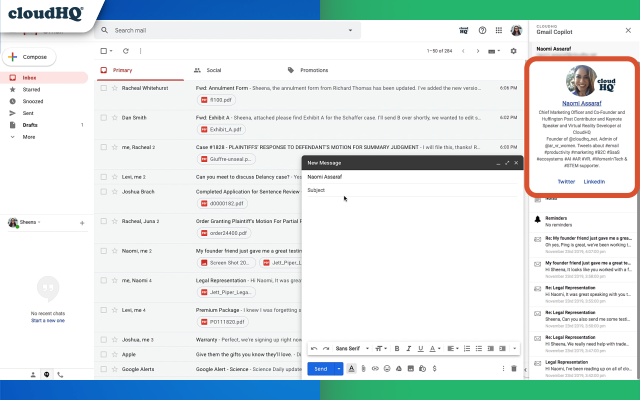Refresh the inbox

pos(126,51)
